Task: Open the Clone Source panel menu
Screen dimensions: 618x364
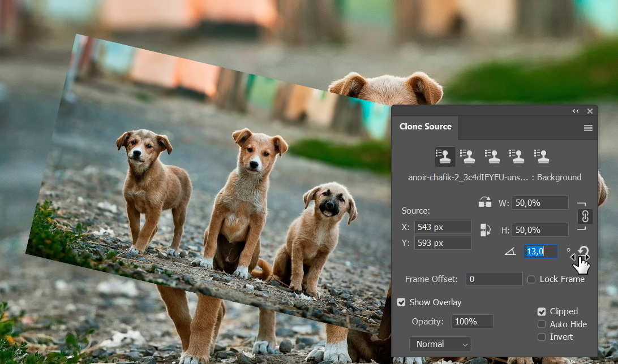Action: tap(588, 128)
